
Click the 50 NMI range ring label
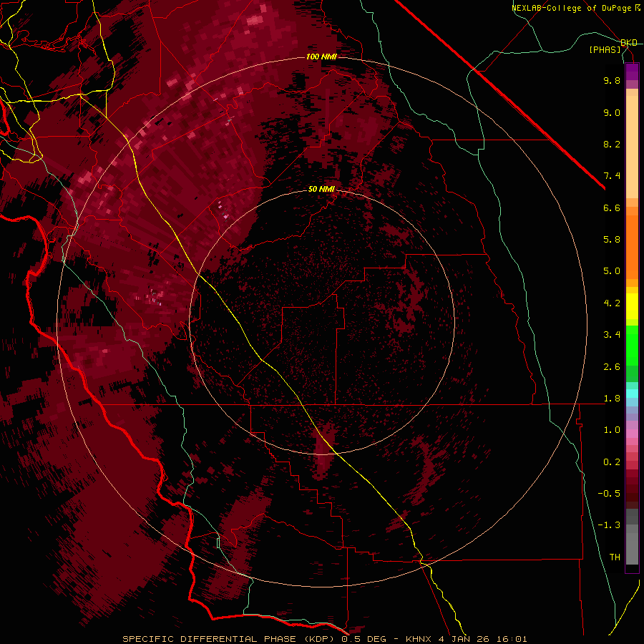coord(321,190)
